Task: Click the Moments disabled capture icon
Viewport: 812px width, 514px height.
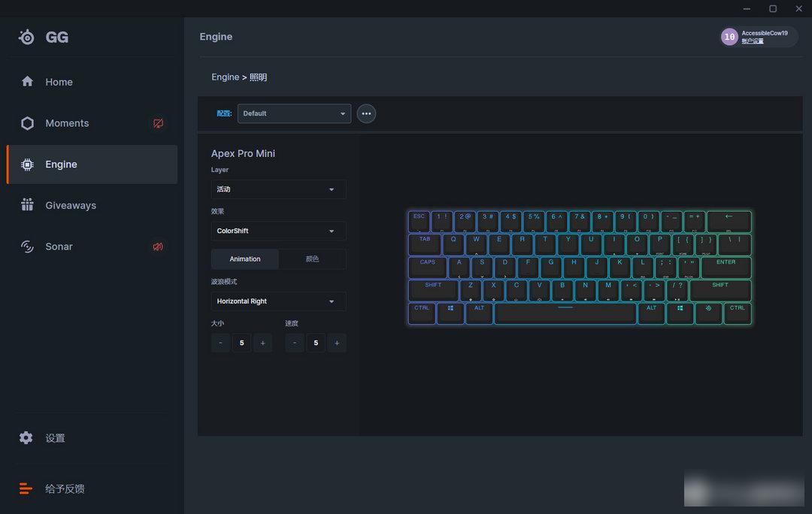Action: pyautogui.click(x=158, y=123)
